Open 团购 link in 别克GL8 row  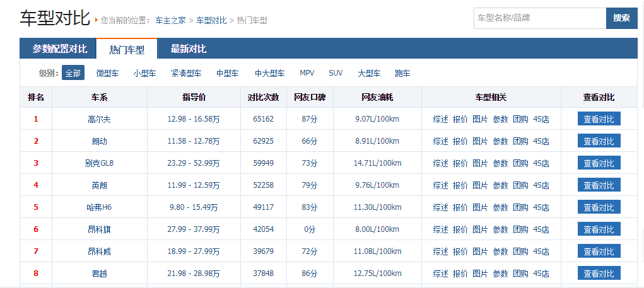[520, 163]
